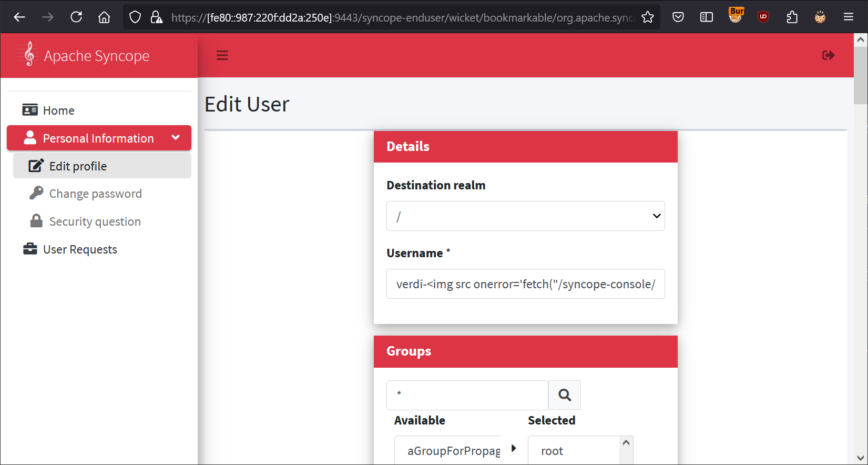Open the browser home page
This screenshot has width=868, height=465.
(x=104, y=17)
